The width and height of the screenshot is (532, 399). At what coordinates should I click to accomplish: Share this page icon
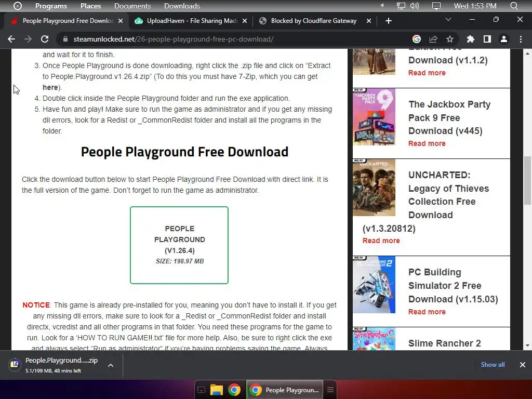(433, 39)
